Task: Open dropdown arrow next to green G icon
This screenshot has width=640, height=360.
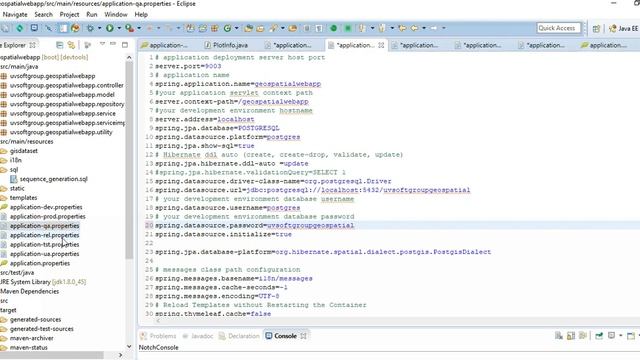Action: tap(236, 28)
